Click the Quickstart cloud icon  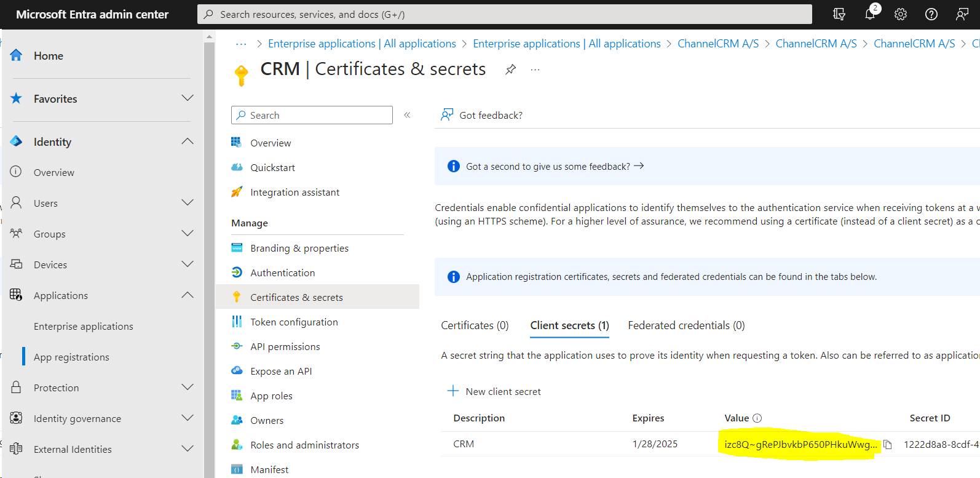pyautogui.click(x=237, y=167)
